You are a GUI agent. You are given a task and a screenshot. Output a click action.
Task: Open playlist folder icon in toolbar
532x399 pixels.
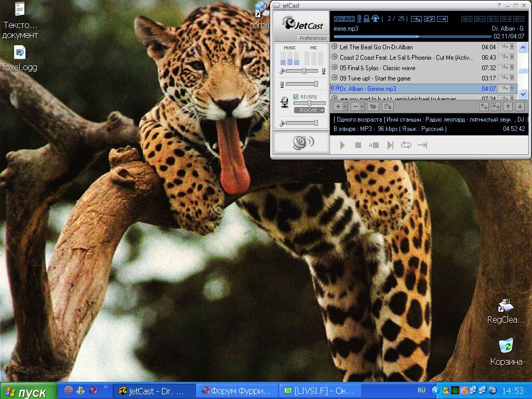[x=373, y=107]
